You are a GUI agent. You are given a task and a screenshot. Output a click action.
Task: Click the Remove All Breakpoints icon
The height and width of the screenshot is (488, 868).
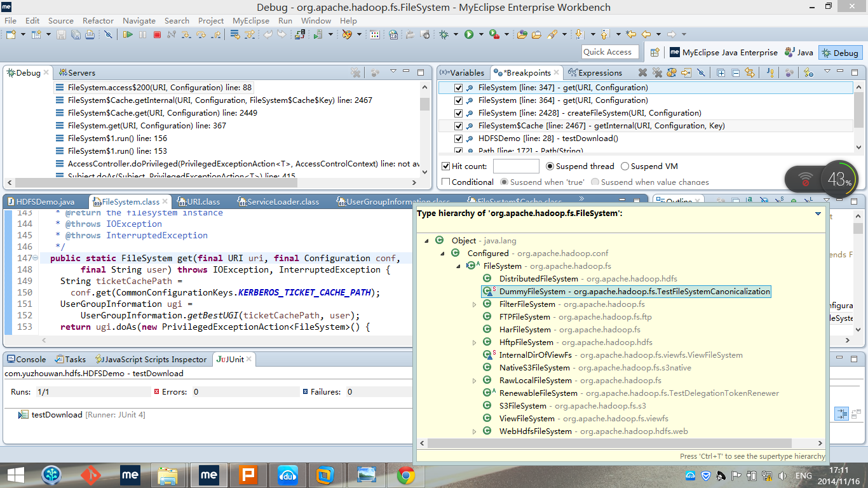656,72
